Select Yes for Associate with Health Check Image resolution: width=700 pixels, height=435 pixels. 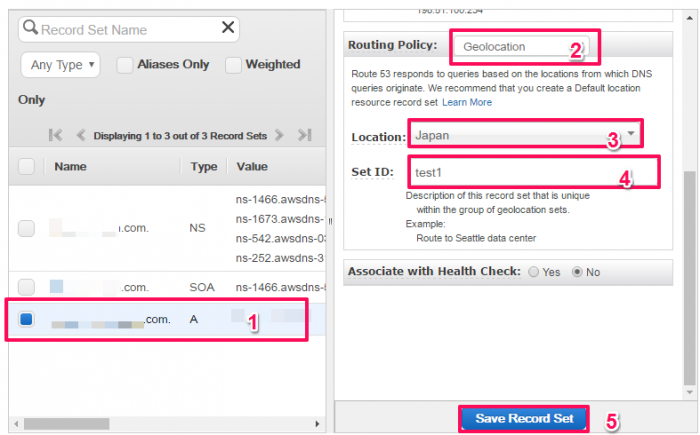pyautogui.click(x=533, y=272)
